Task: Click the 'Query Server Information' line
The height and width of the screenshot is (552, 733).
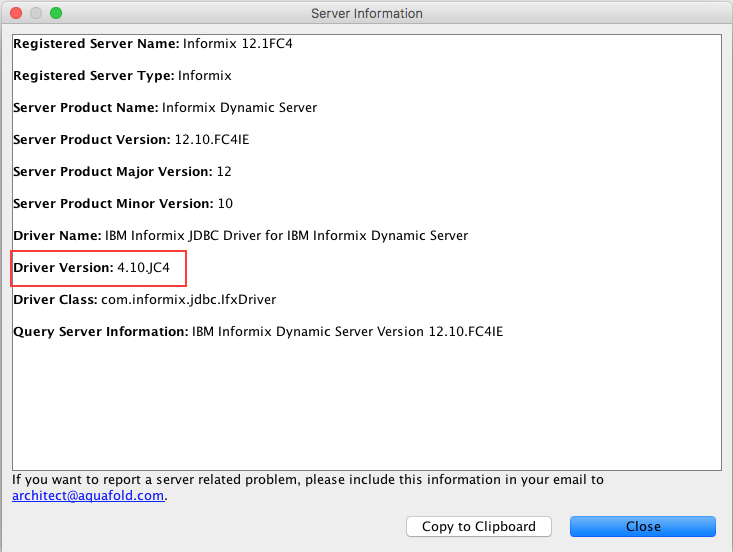Action: pos(258,331)
